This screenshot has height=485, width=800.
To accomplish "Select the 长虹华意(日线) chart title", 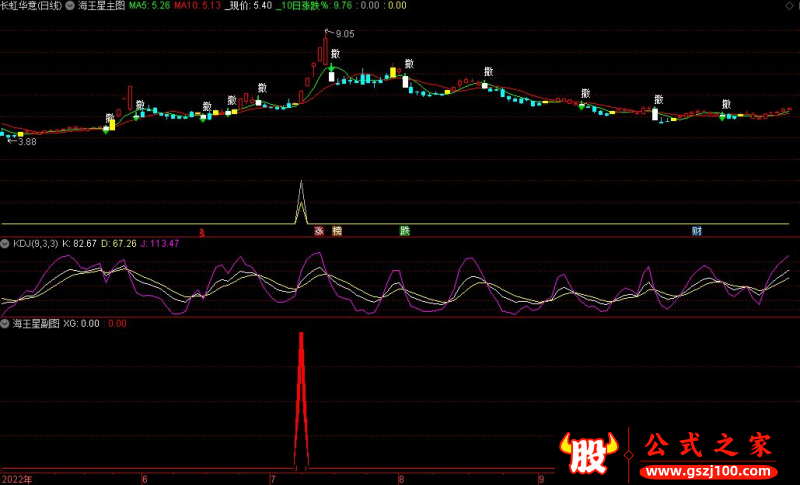I will click(x=31, y=6).
